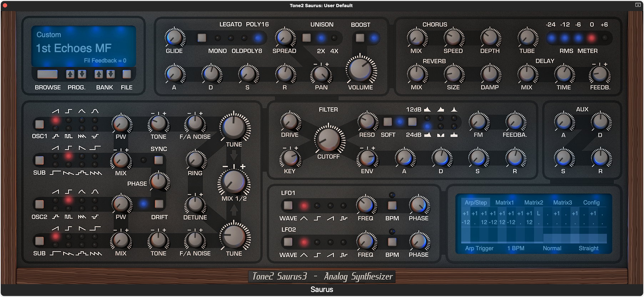Screen dimensions: 644x297
Task: Click the CHORUS MIX knob
Action: [417, 37]
